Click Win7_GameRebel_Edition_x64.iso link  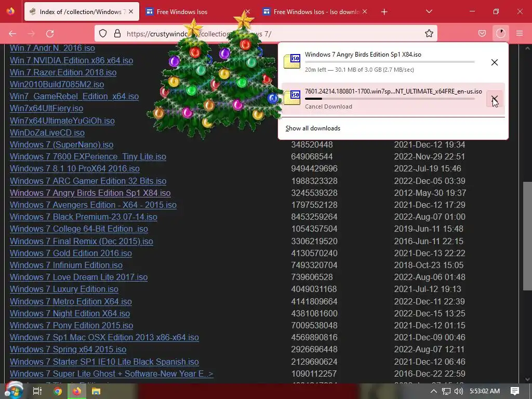tap(74, 96)
